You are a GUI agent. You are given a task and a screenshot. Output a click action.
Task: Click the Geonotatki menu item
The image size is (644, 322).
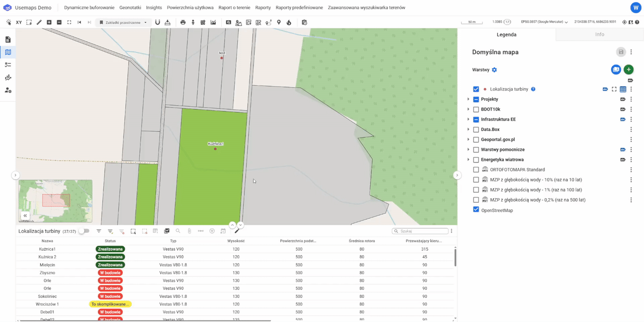click(x=130, y=8)
